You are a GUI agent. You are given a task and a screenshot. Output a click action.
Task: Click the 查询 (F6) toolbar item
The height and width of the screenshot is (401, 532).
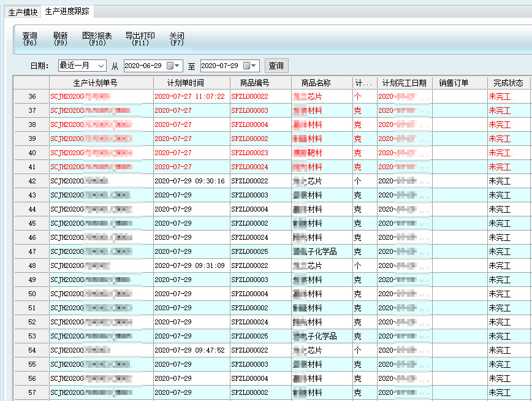click(30, 39)
